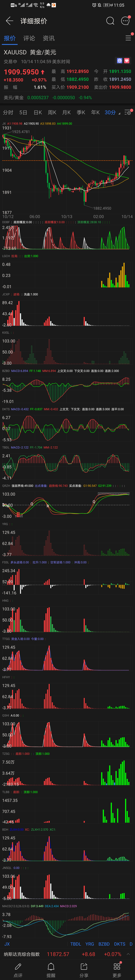Switch to the 资讯 tab
The width and height of the screenshot is (135, 980).
tap(48, 38)
